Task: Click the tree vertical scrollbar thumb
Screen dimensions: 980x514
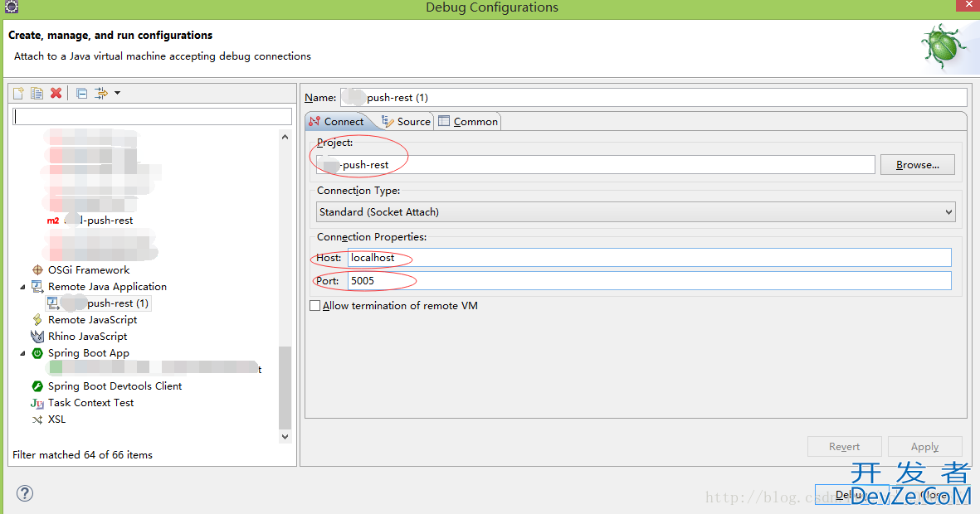Action: 285,388
